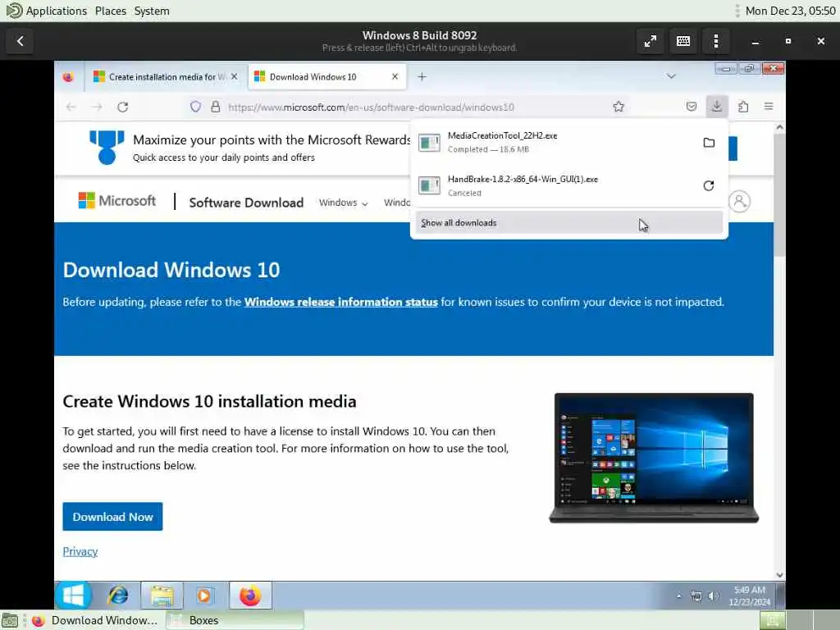Open the tracking protection shield icon
The height and width of the screenshot is (630, 840).
click(x=195, y=107)
